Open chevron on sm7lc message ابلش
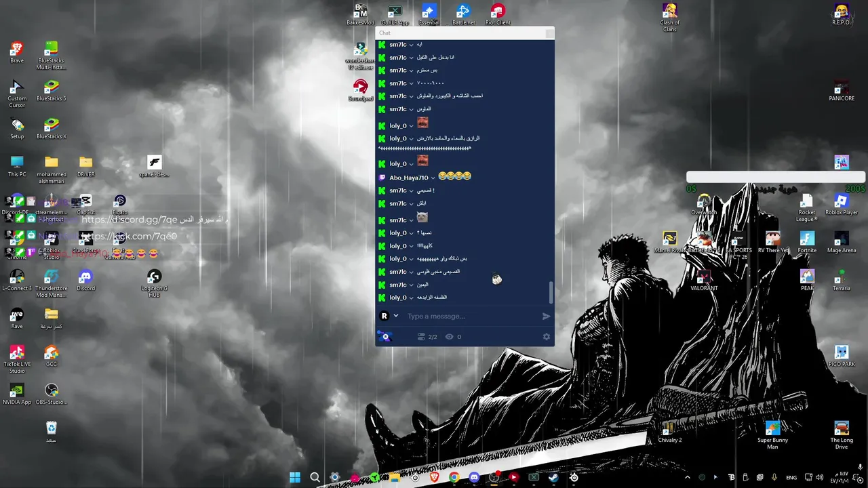Image resolution: width=868 pixels, height=488 pixels. coord(411,203)
